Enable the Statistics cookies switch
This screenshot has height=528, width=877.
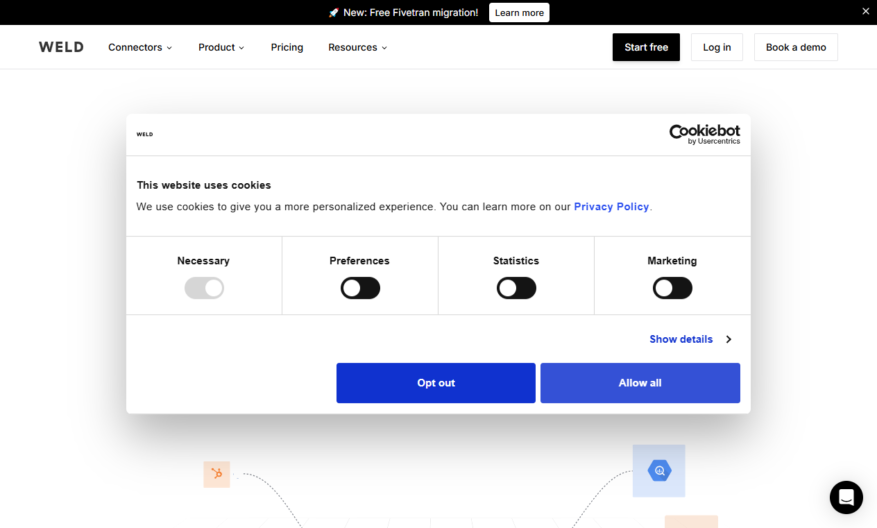point(516,288)
